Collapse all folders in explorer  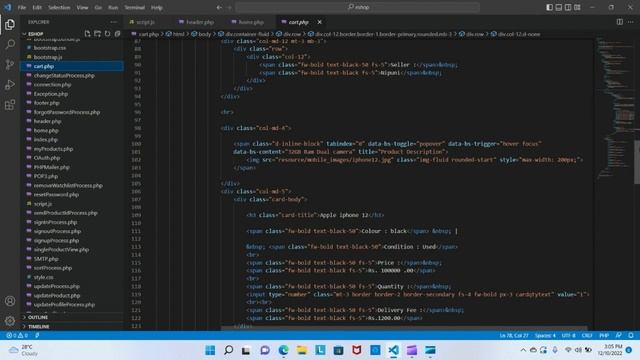coord(117,34)
